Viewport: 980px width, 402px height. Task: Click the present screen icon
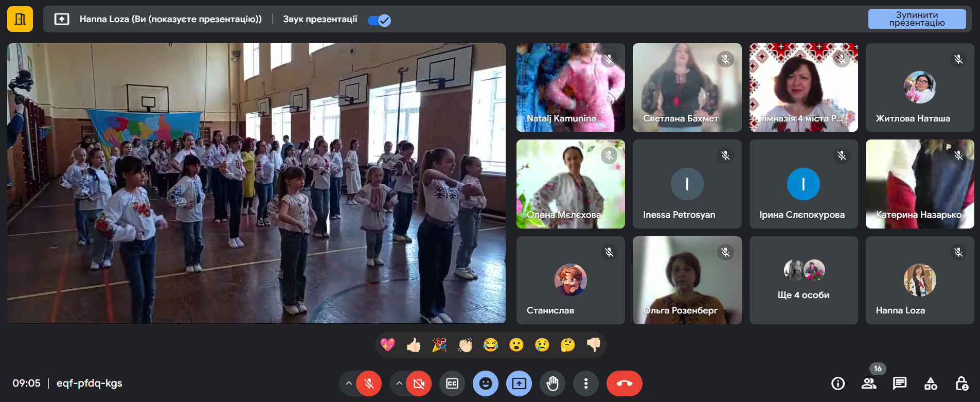click(519, 383)
